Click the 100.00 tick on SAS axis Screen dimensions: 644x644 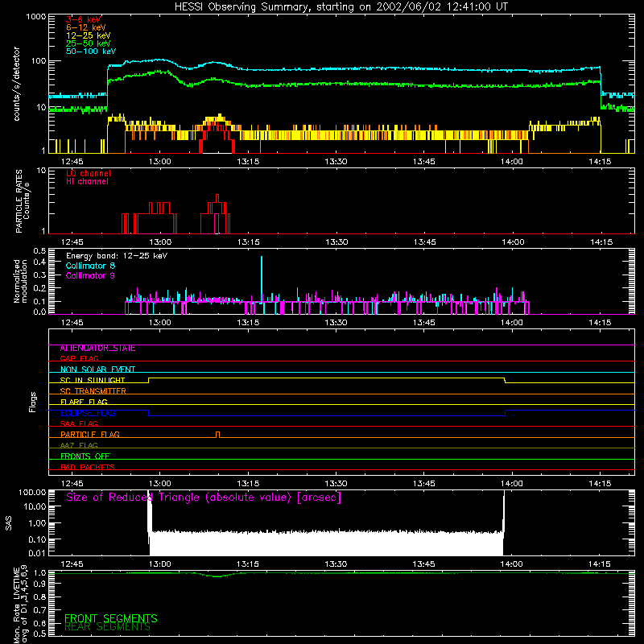coord(32,493)
